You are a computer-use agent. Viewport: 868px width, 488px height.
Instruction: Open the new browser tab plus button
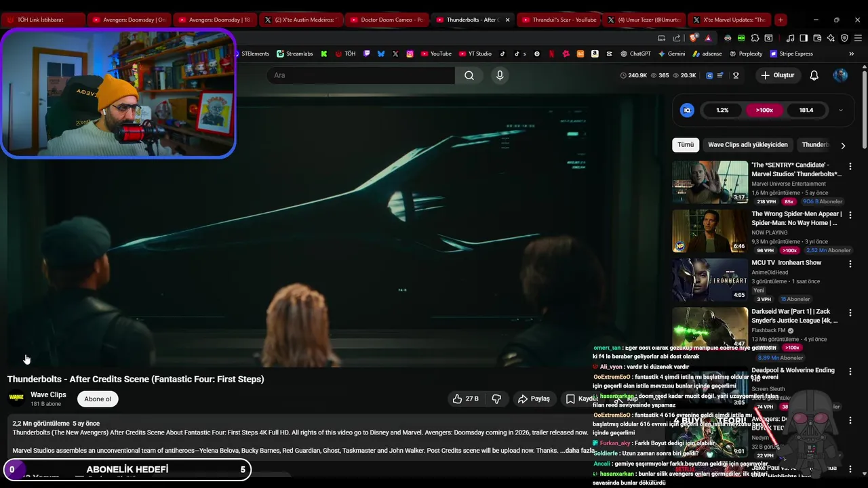(781, 20)
